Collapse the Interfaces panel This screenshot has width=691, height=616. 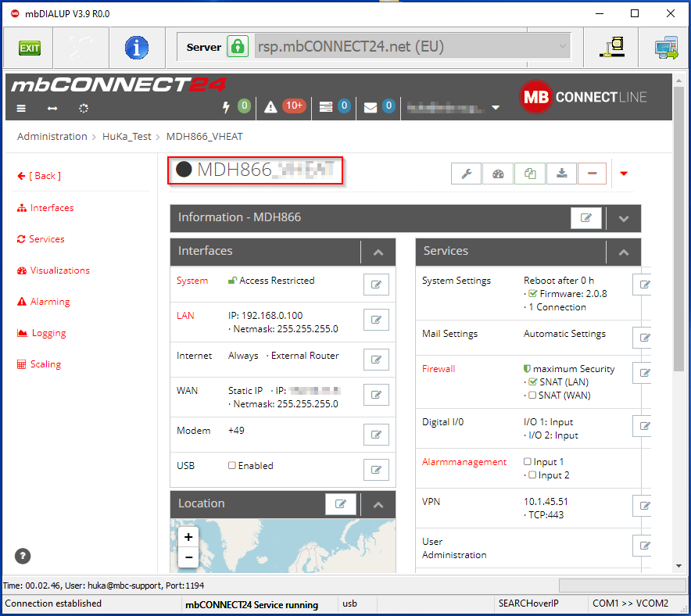(x=378, y=252)
